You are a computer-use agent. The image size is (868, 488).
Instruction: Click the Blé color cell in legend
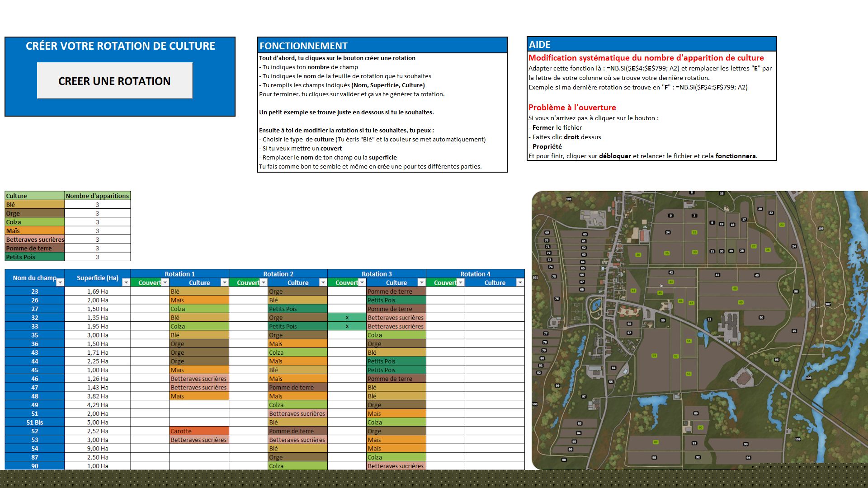pos(34,205)
